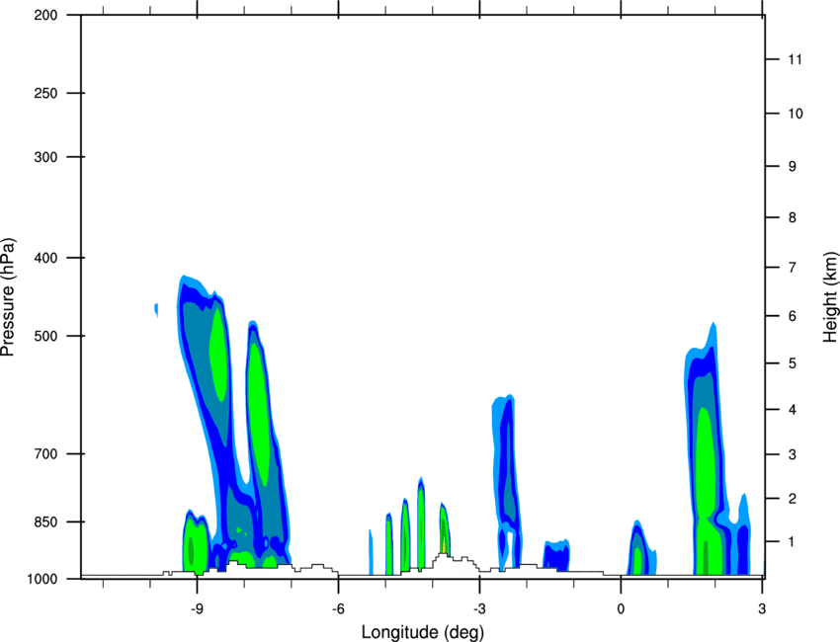The image size is (840, 642).
Task: Click the height tick label 10
Action: tap(795, 114)
